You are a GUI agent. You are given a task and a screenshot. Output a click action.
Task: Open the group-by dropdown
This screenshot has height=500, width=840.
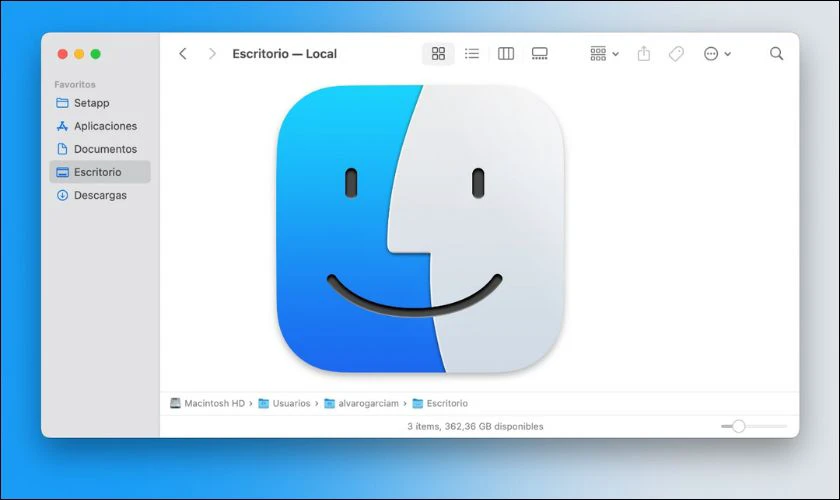604,54
